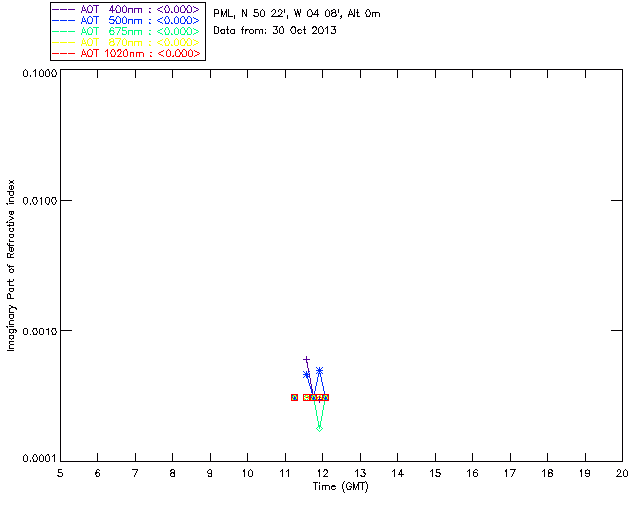Click the x-axis tick label 15
Image resolution: width=640 pixels, height=512 pixels.
[x=435, y=473]
